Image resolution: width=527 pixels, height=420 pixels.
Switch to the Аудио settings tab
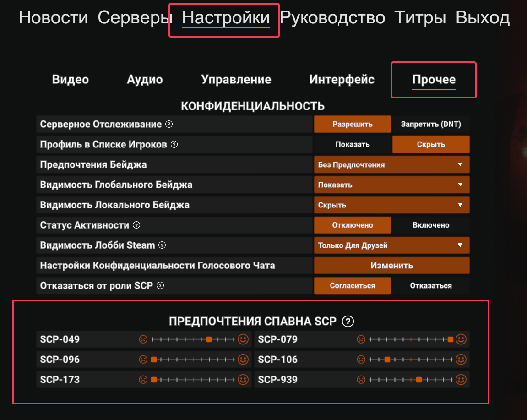pos(145,79)
